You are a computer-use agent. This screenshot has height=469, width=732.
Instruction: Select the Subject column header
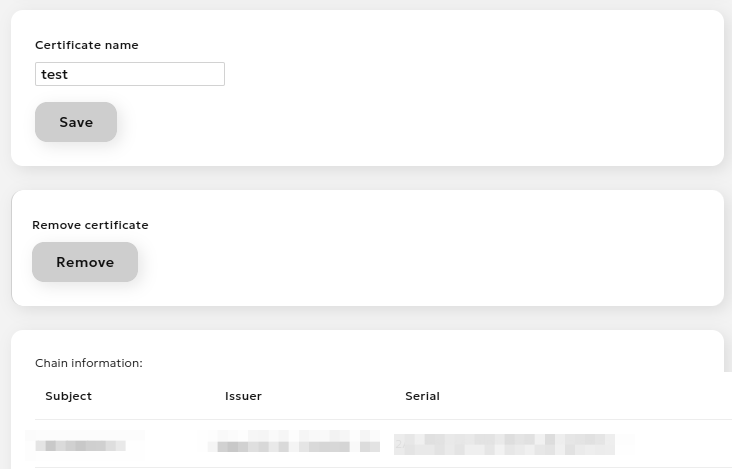point(68,396)
